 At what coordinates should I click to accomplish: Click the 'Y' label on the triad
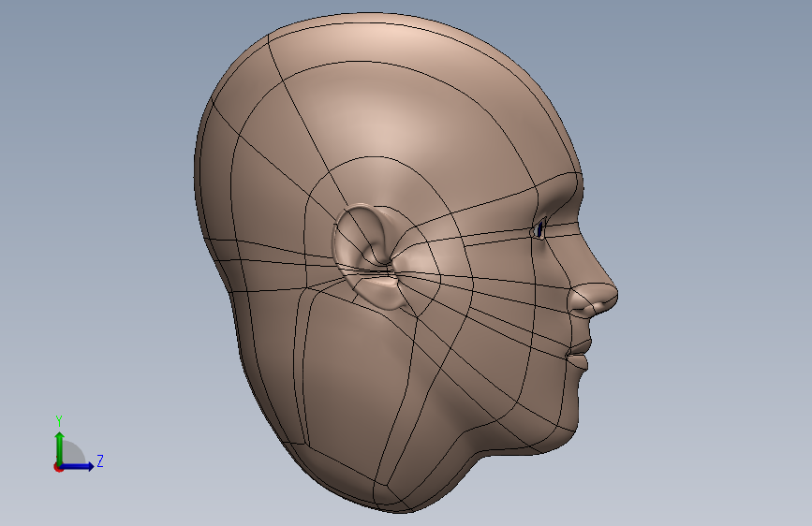pos(59,421)
